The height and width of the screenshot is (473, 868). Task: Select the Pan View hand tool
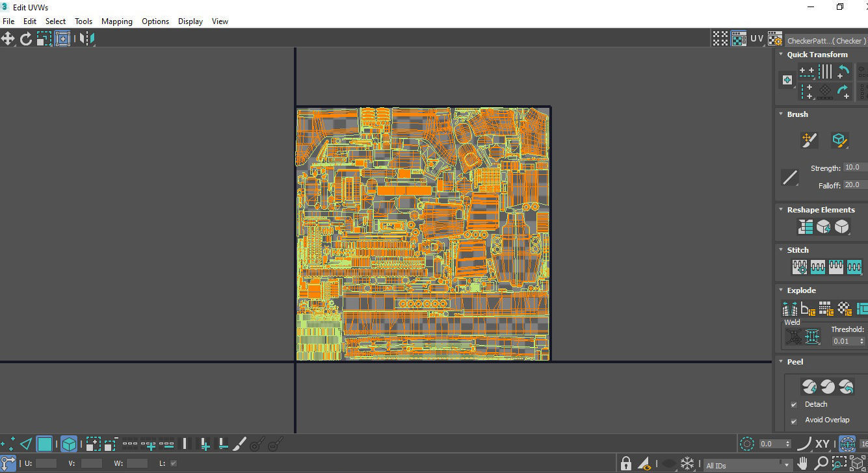tap(803, 463)
